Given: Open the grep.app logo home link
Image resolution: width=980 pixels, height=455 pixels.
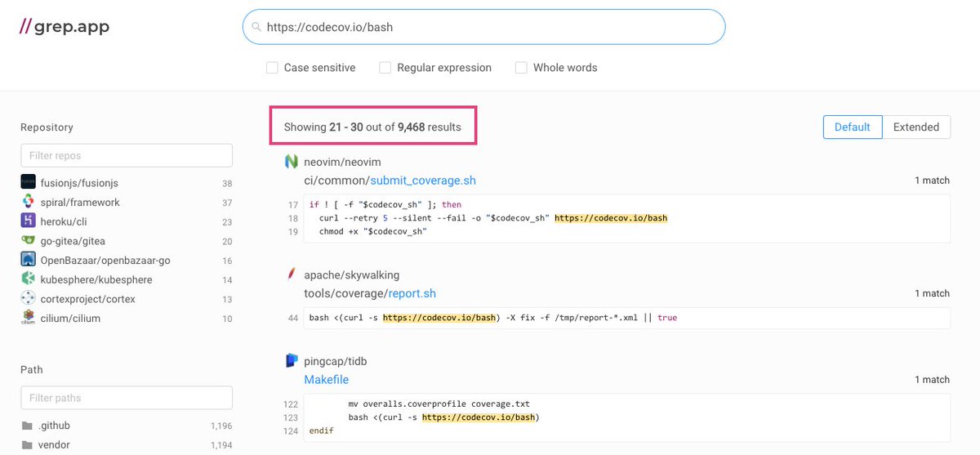Looking at the screenshot, I should click(65, 27).
